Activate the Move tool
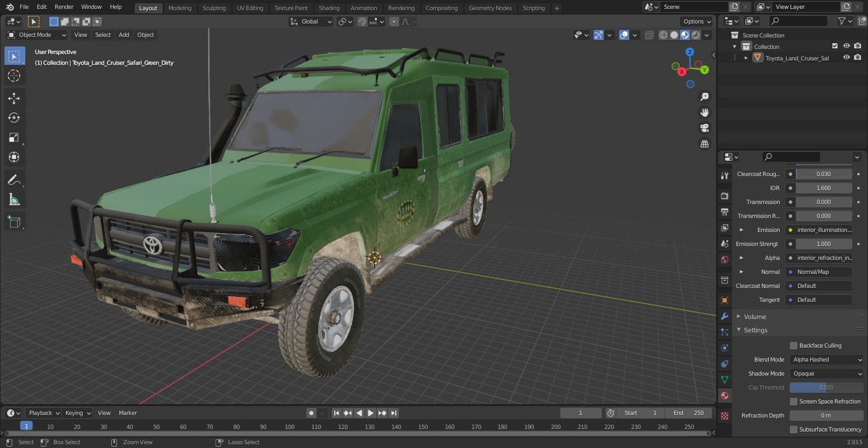This screenshot has width=868, height=448. pyautogui.click(x=14, y=98)
